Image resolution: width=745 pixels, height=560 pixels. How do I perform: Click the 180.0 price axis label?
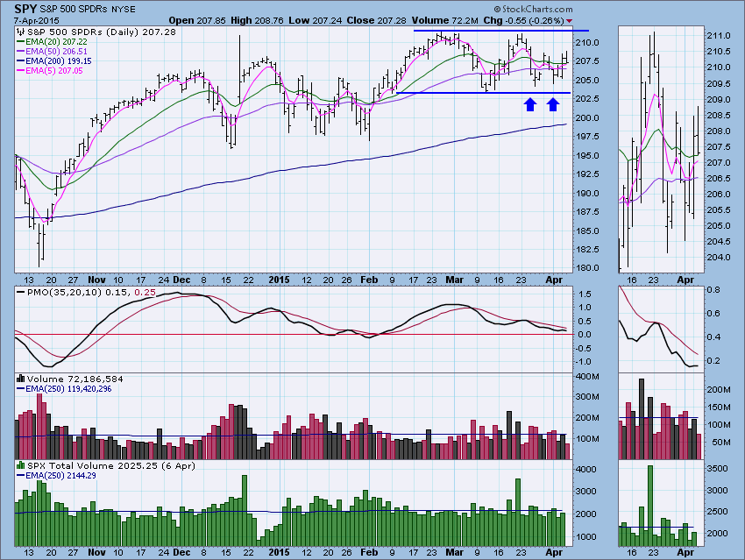point(588,268)
